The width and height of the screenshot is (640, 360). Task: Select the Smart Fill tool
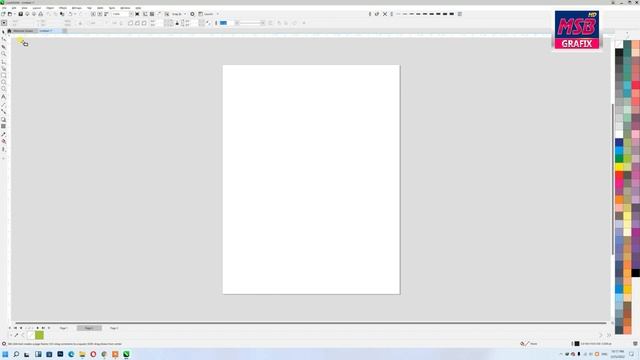click(x=4, y=149)
